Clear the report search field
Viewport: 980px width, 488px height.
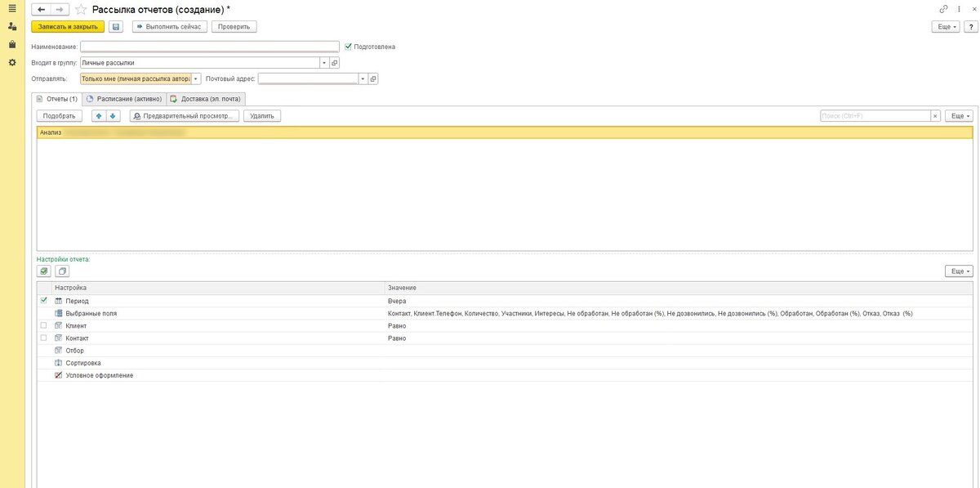(936, 116)
